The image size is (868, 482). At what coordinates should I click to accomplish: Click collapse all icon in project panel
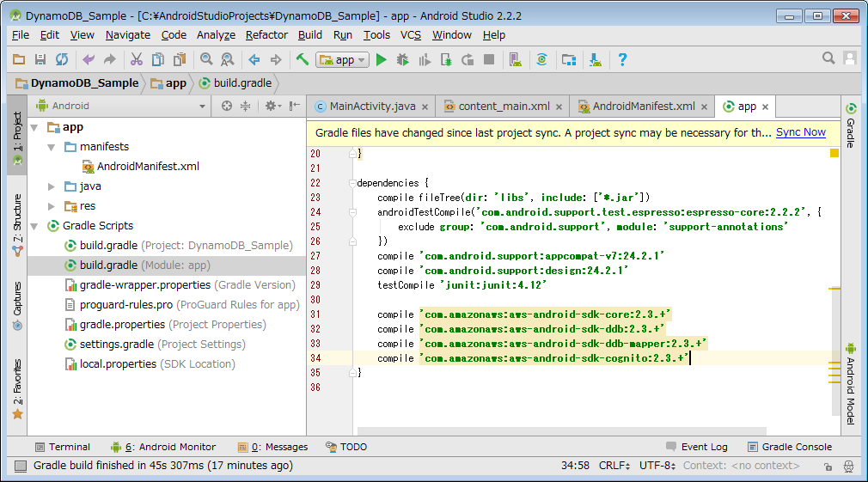coord(245,106)
